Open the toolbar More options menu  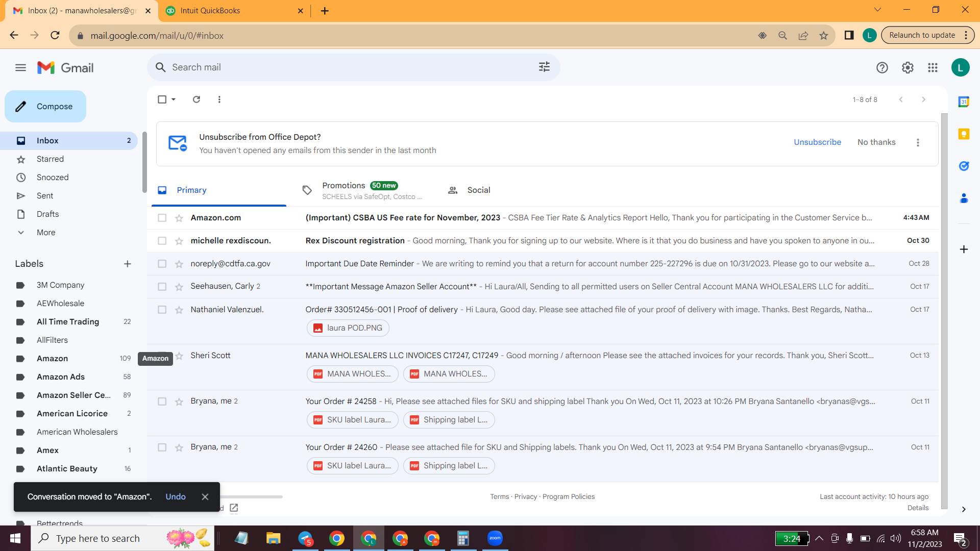pos(219,99)
